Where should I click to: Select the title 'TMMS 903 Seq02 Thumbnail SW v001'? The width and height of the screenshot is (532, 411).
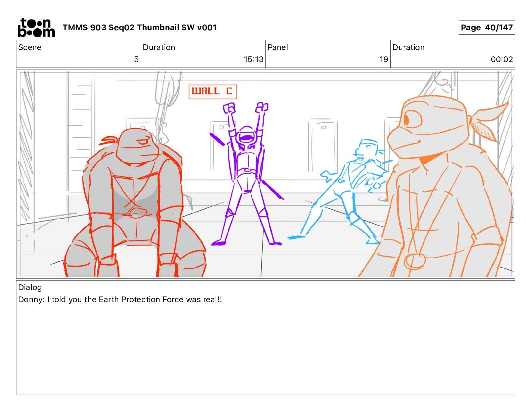point(139,28)
